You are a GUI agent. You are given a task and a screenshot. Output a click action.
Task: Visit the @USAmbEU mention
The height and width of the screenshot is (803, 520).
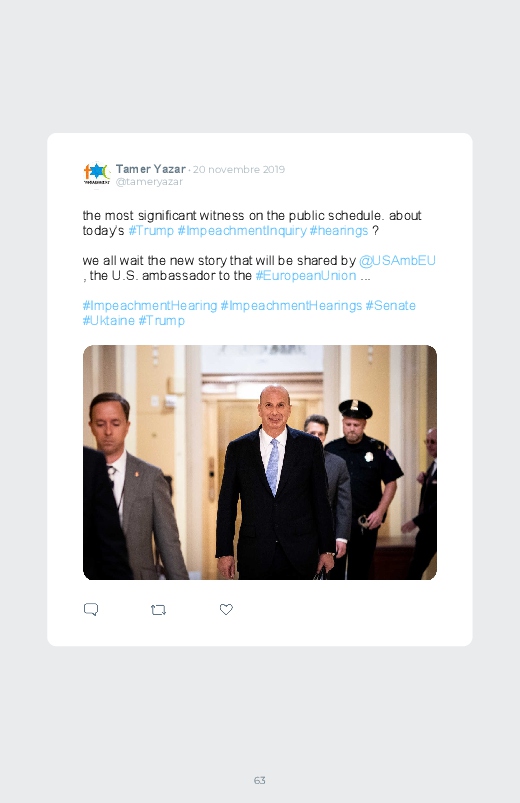[397, 260]
